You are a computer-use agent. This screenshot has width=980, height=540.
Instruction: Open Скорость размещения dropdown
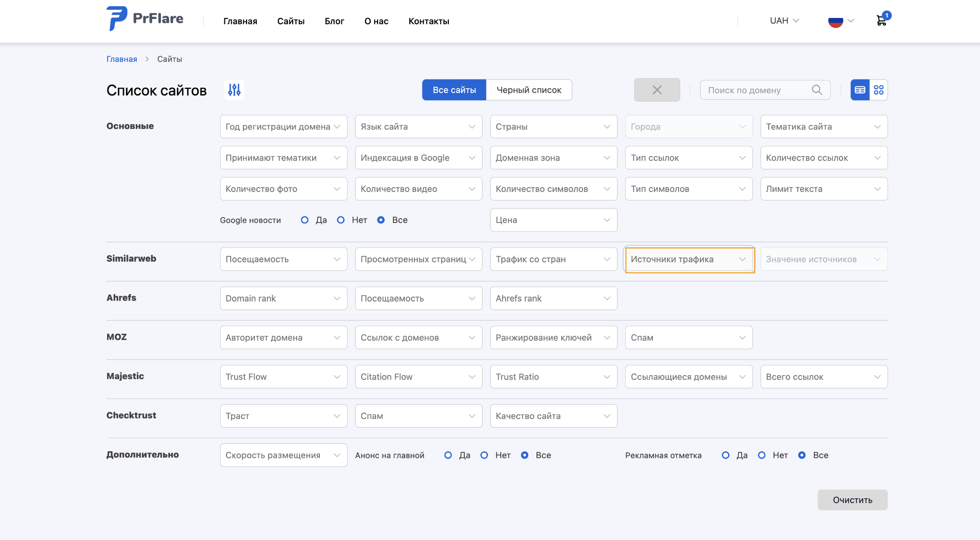(x=284, y=455)
